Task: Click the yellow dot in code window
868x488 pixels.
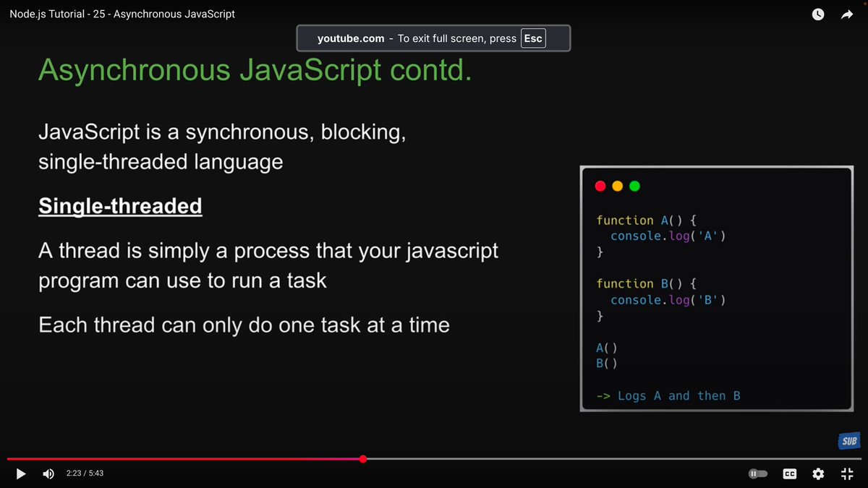Action: pos(617,186)
